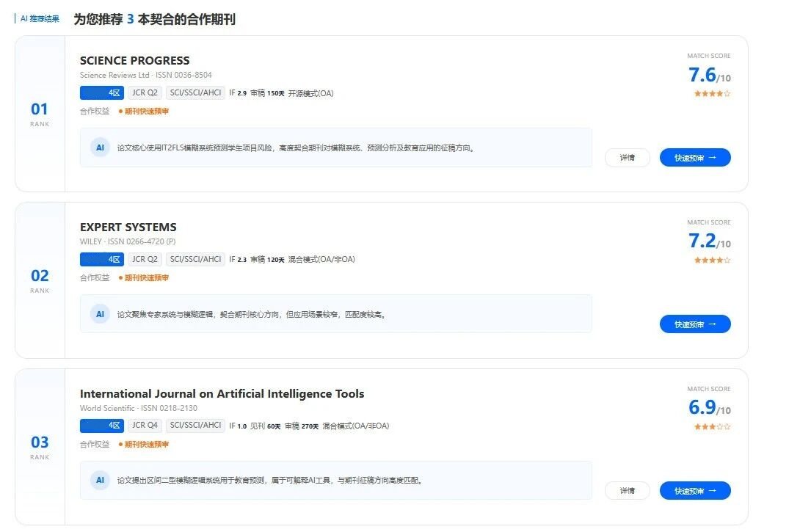Click the star rating under 6.9 score
This screenshot has height=532, width=789.
tap(712, 427)
